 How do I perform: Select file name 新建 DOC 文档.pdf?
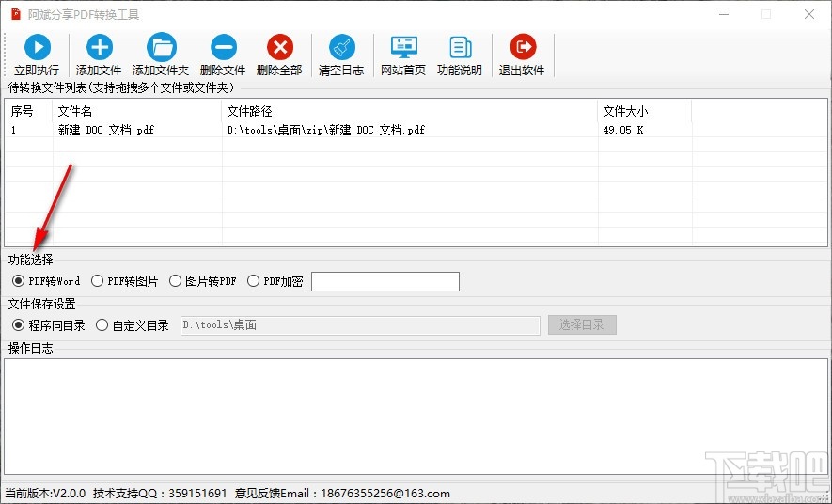coord(106,130)
